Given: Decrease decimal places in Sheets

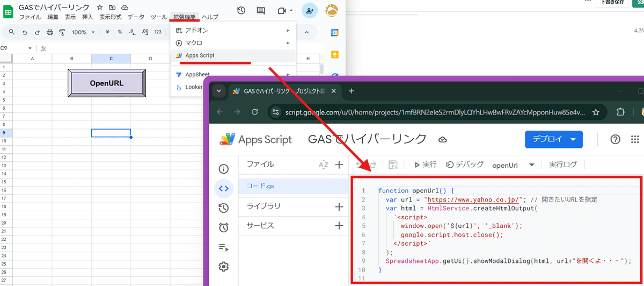Looking at the screenshot, I should coord(132,32).
